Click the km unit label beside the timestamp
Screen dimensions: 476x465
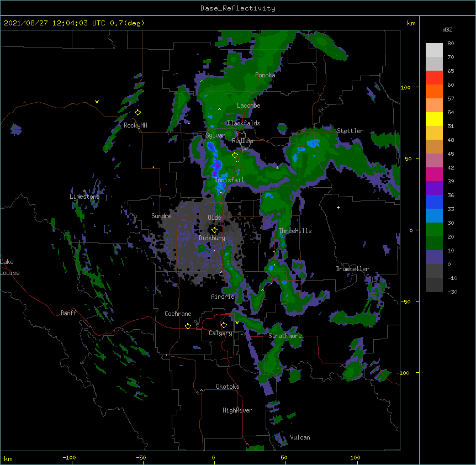pyautogui.click(x=411, y=23)
